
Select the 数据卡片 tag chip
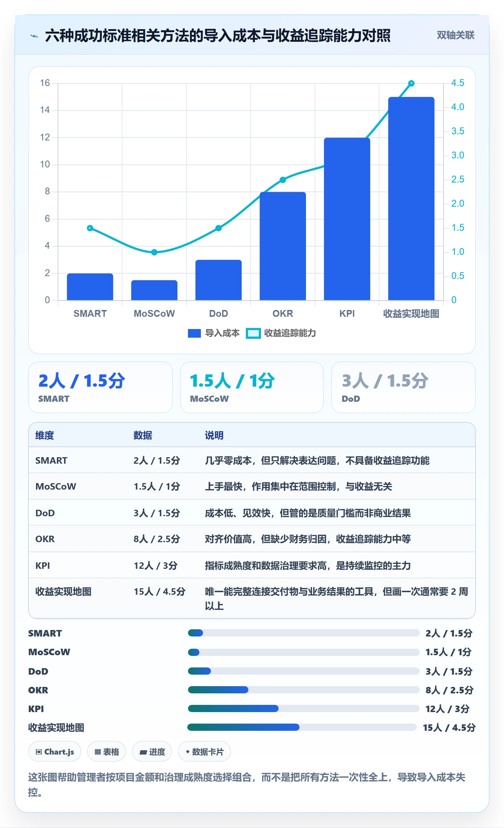pyautogui.click(x=204, y=752)
